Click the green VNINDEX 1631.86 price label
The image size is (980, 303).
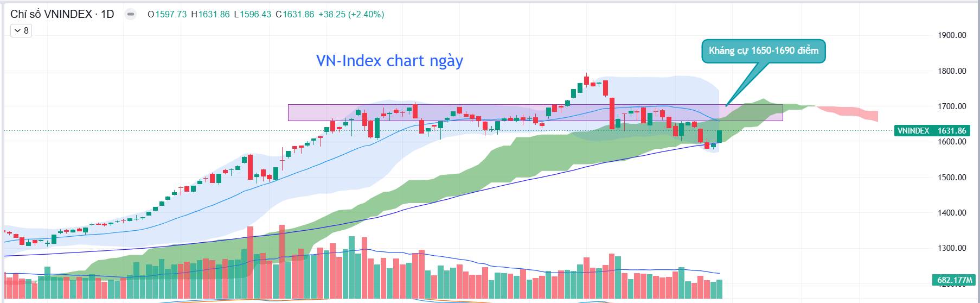coord(931,131)
